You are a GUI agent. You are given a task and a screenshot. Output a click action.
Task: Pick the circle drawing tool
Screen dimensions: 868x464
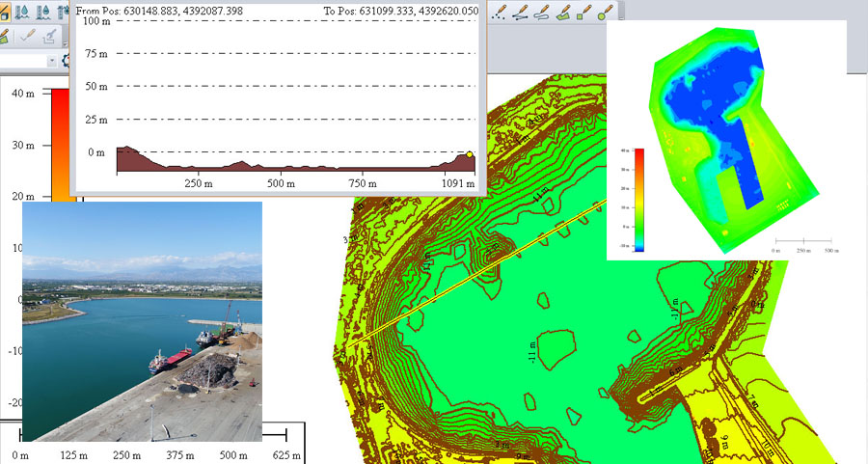coord(607,13)
